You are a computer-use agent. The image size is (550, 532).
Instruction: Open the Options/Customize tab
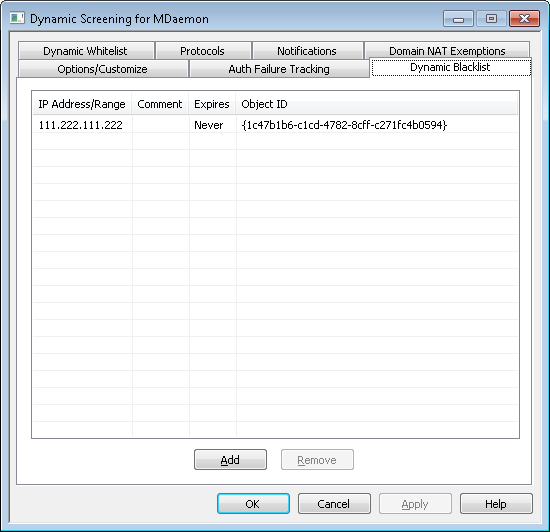pyautogui.click(x=103, y=69)
